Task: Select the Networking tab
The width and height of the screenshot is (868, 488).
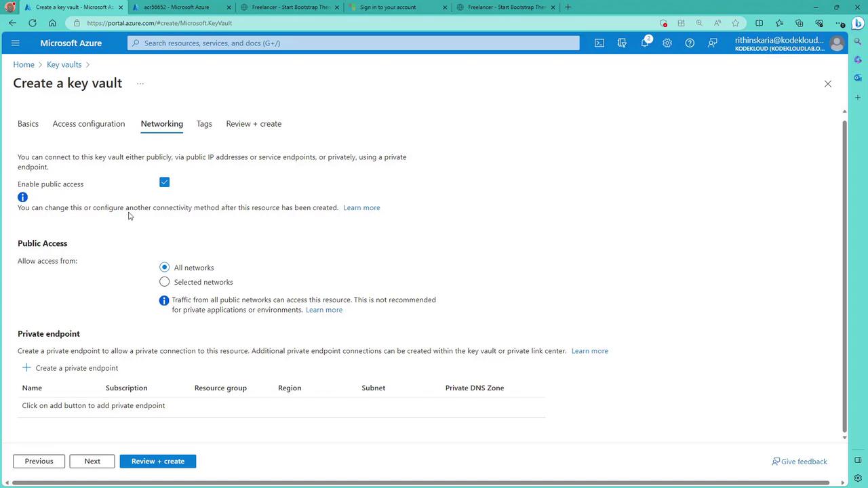Action: pos(162,124)
